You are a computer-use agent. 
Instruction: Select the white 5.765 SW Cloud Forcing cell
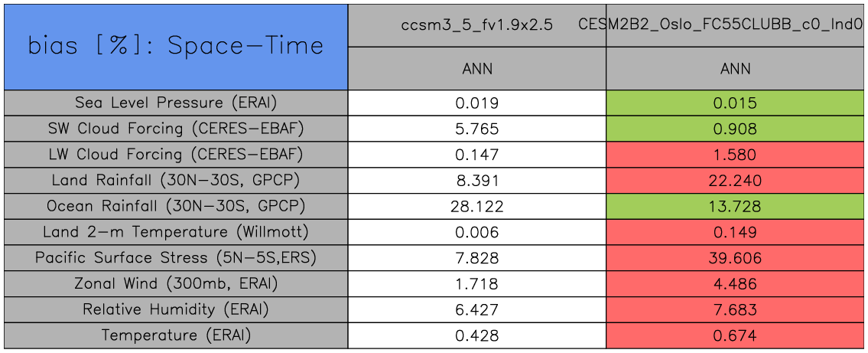477,129
